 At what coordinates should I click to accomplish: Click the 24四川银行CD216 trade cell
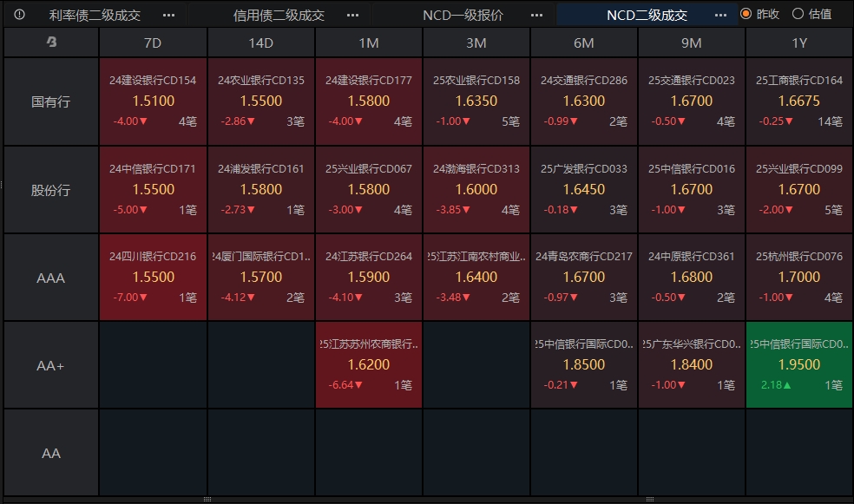tap(153, 278)
